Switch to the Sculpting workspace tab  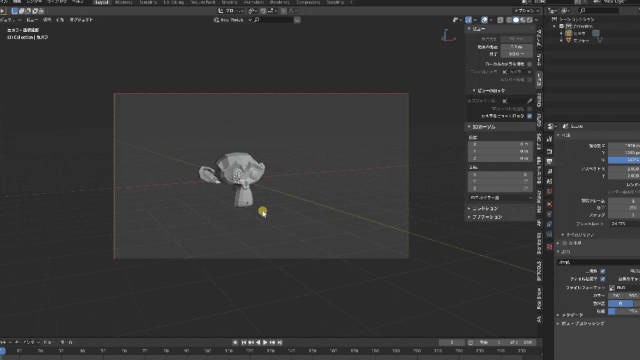pyautogui.click(x=148, y=2)
